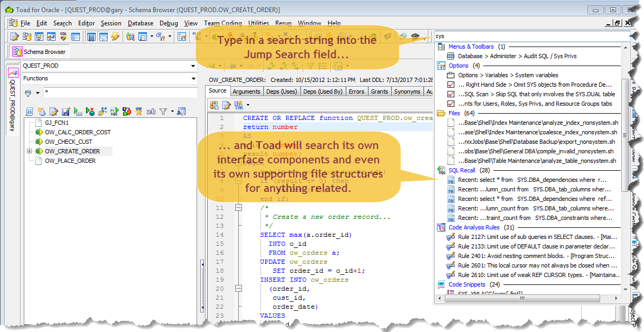
Task: Select the OW_CALC_ORDER_COST function
Action: coord(78,132)
